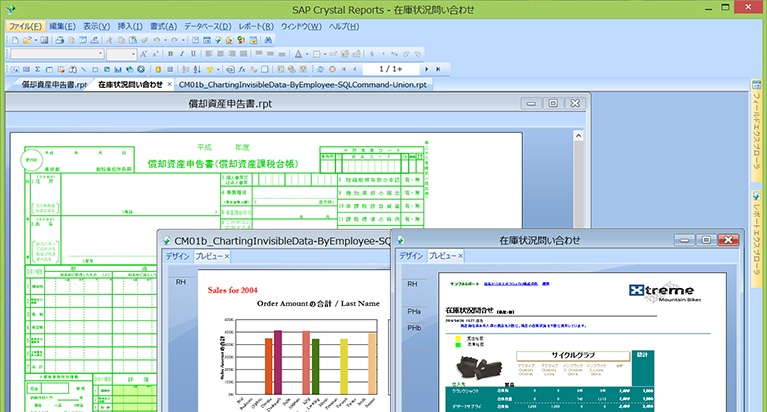Expand the Select Expert dropdown arrow

218,69
